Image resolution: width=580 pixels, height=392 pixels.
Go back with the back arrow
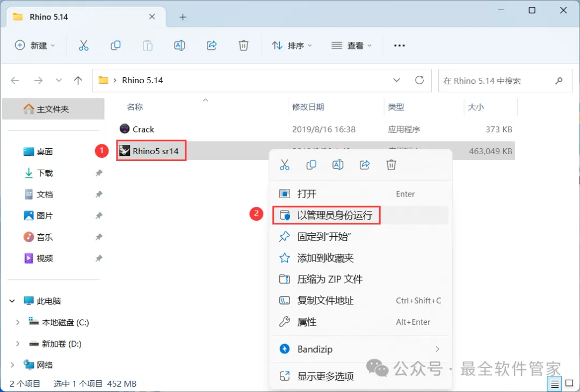(15, 80)
